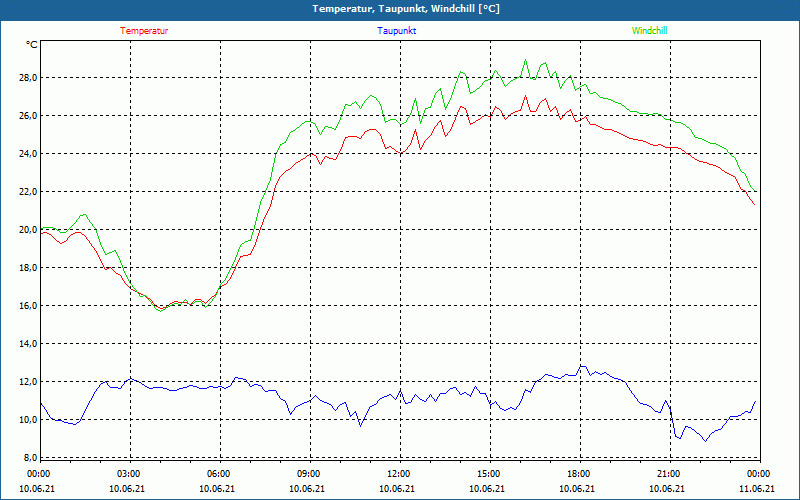800x500 pixels.
Task: Click the 28,0 y-axis value
Action: point(29,78)
